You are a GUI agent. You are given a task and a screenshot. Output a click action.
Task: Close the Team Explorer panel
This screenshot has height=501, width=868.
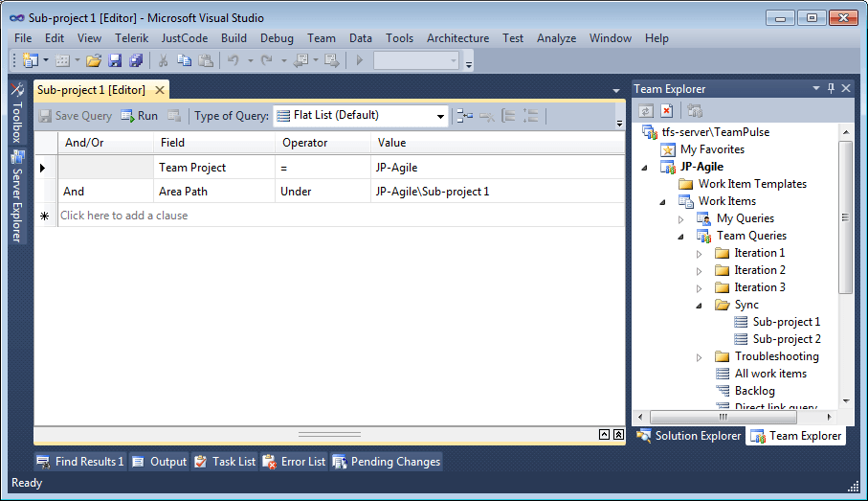[846, 88]
